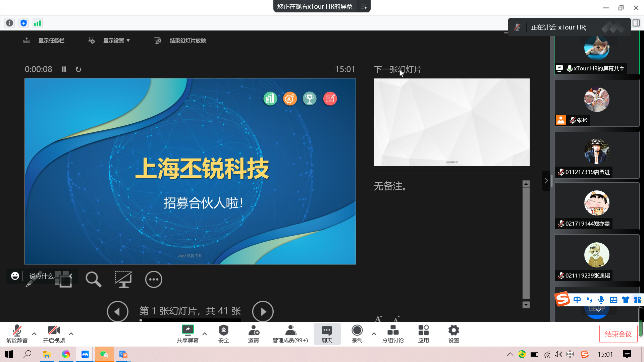Viewport: 644px width, 362px height.
Task: Pause the presentation timer
Action: click(64, 69)
